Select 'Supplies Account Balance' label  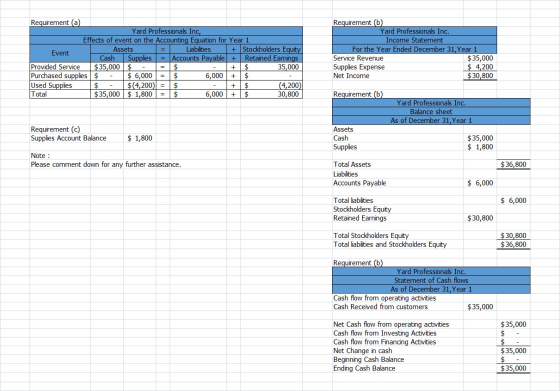68,138
